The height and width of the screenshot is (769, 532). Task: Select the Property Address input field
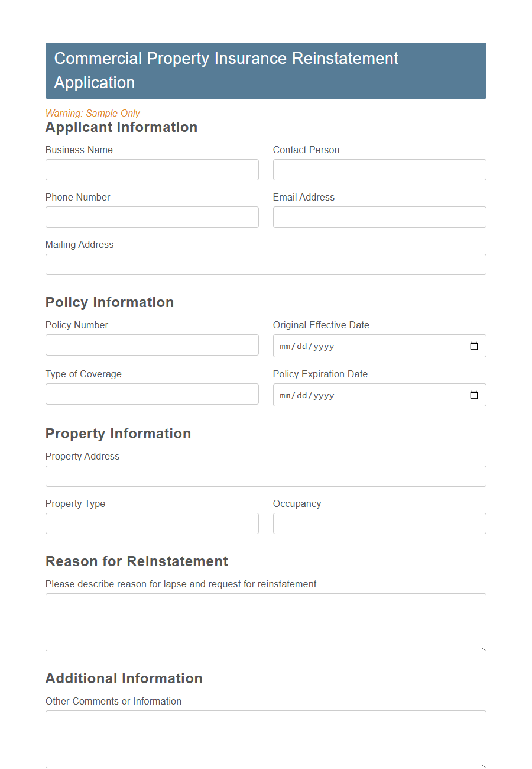tap(265, 476)
